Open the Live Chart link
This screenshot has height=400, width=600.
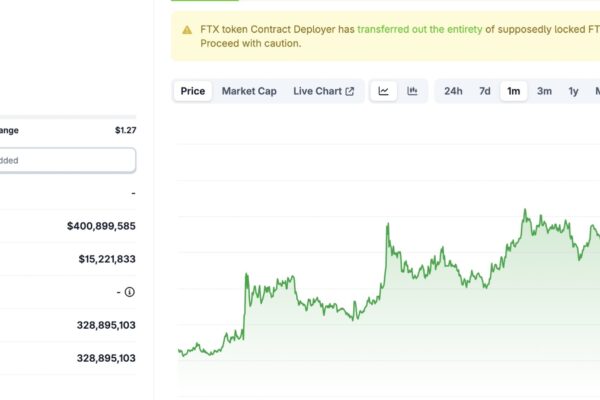pyautogui.click(x=323, y=91)
